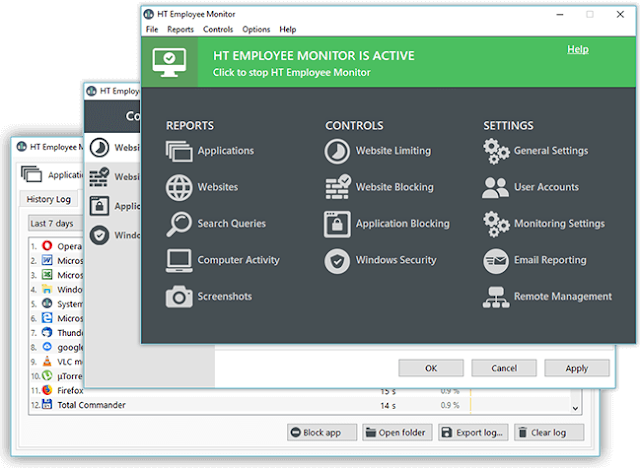Click the Search Queries label
640x468 pixels.
(231, 224)
